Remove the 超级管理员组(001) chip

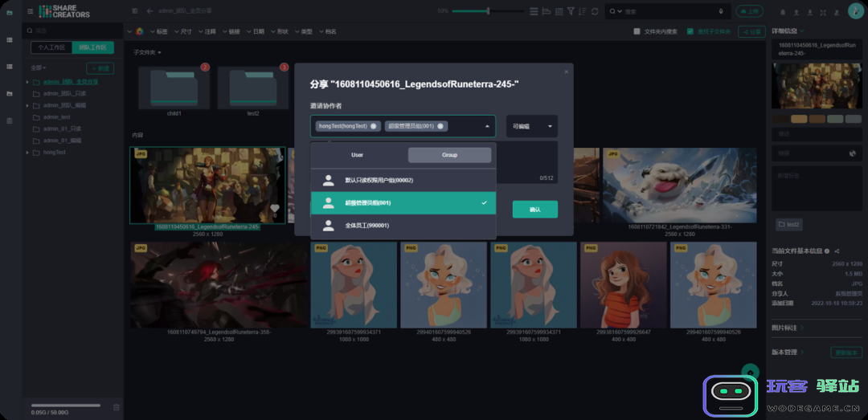[440, 126]
